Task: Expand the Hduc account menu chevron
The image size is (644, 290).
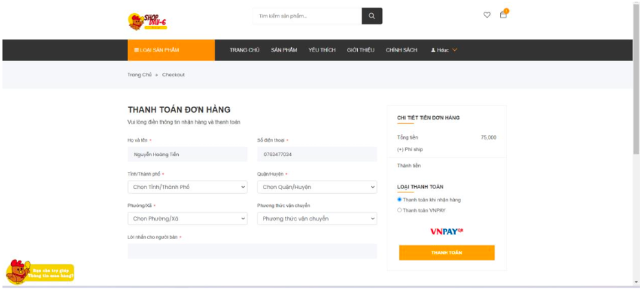Action: [x=455, y=50]
